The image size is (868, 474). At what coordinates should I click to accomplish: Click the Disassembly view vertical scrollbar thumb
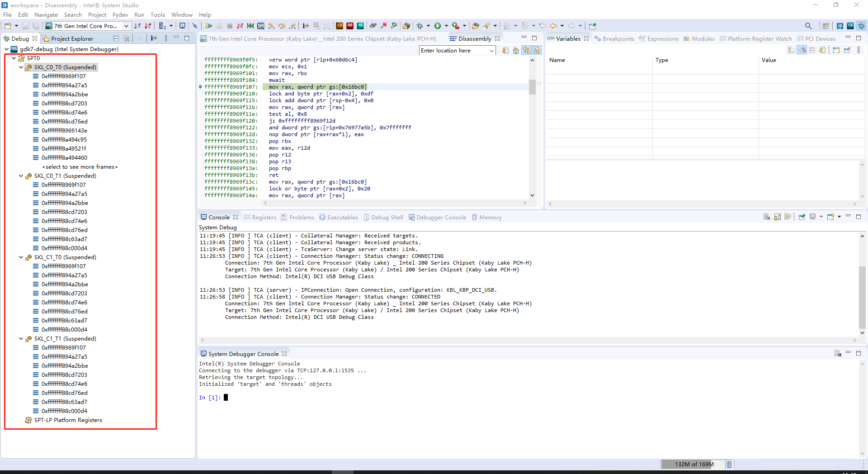pyautogui.click(x=533, y=87)
